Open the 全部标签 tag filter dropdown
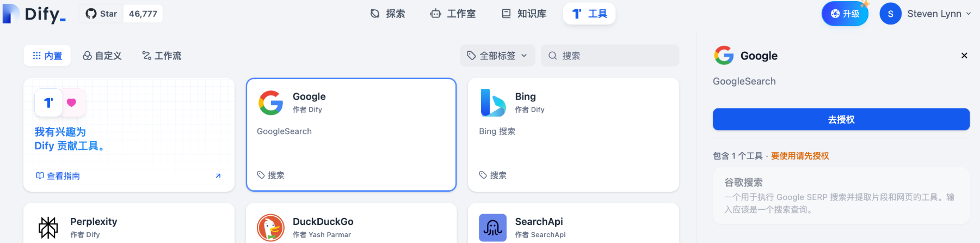The width and height of the screenshot is (980, 243). (497, 56)
